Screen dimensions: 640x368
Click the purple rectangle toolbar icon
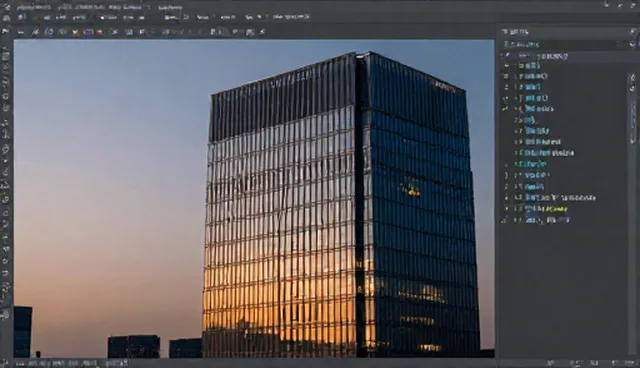tap(88, 32)
